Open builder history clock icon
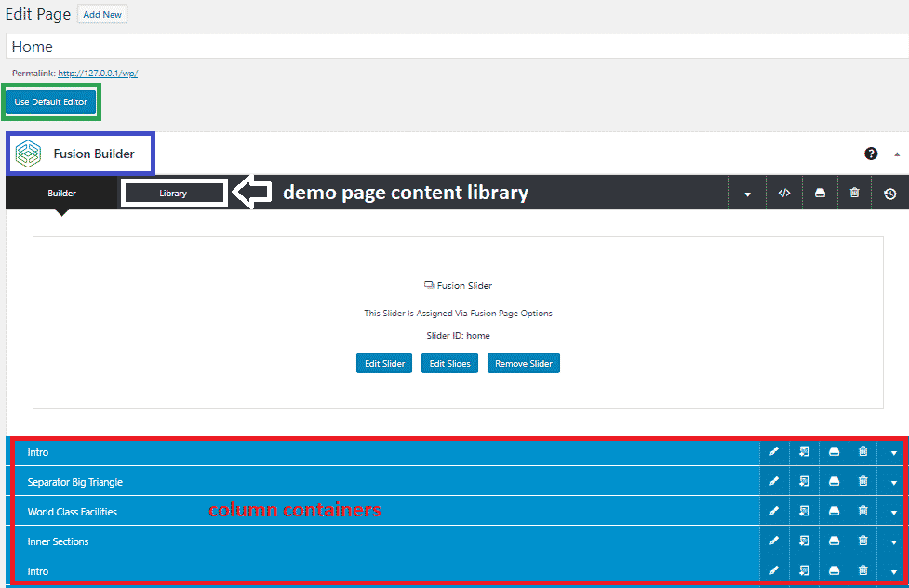Screen dimensions: 909x588 pyautogui.click(x=889, y=194)
